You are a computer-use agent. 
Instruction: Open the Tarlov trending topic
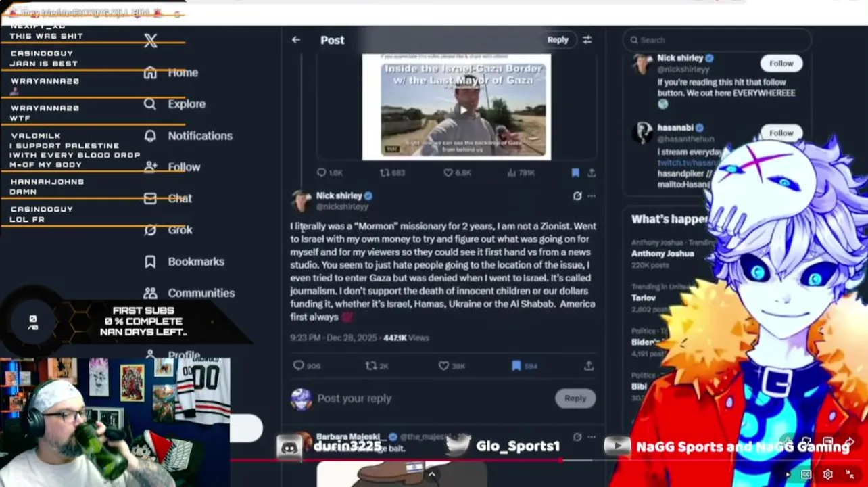(x=644, y=298)
